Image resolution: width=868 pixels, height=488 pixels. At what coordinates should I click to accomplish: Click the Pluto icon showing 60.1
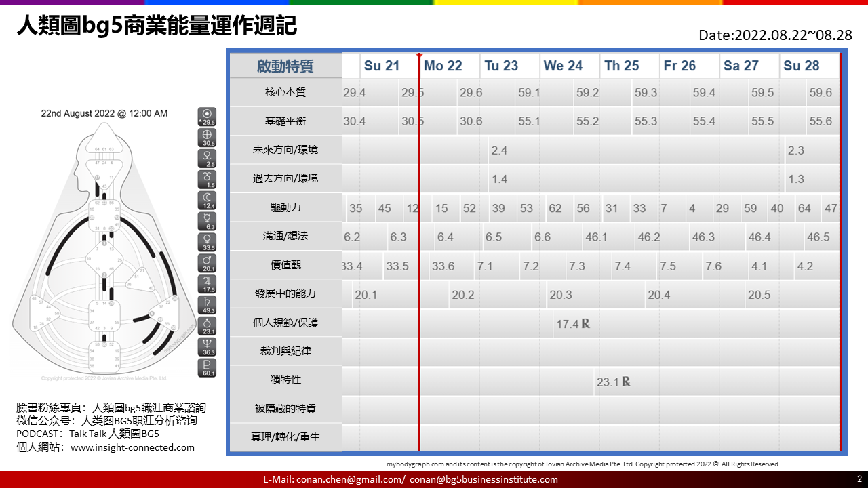(207, 368)
